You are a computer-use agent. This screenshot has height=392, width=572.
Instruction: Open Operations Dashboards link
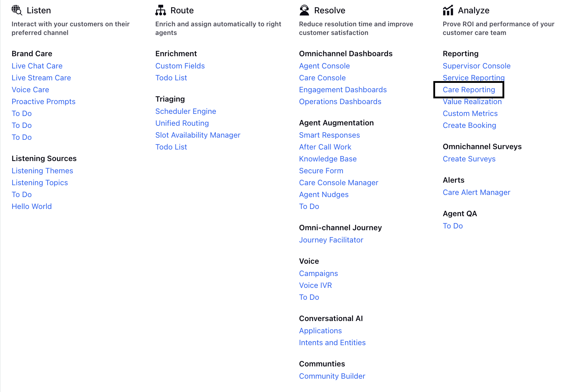click(x=340, y=102)
